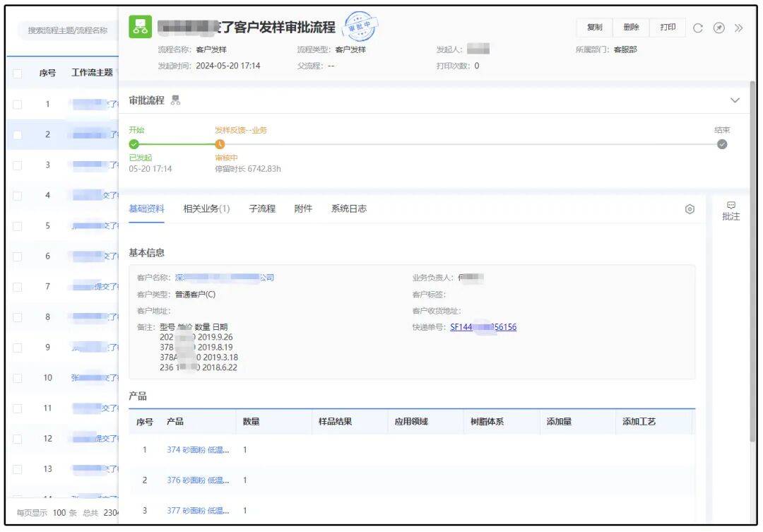Click the green workflow icon beside the title
Screen dimensions: 763x532
(140, 27)
